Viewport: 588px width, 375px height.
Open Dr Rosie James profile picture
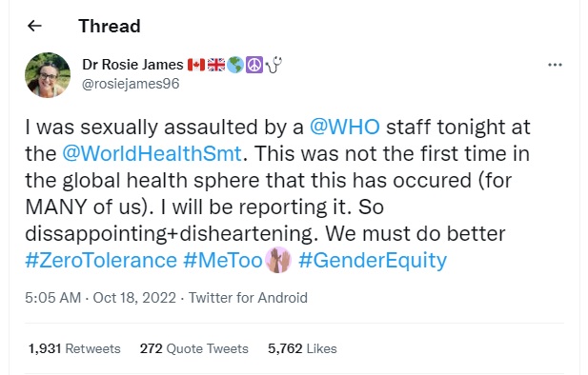click(x=48, y=75)
